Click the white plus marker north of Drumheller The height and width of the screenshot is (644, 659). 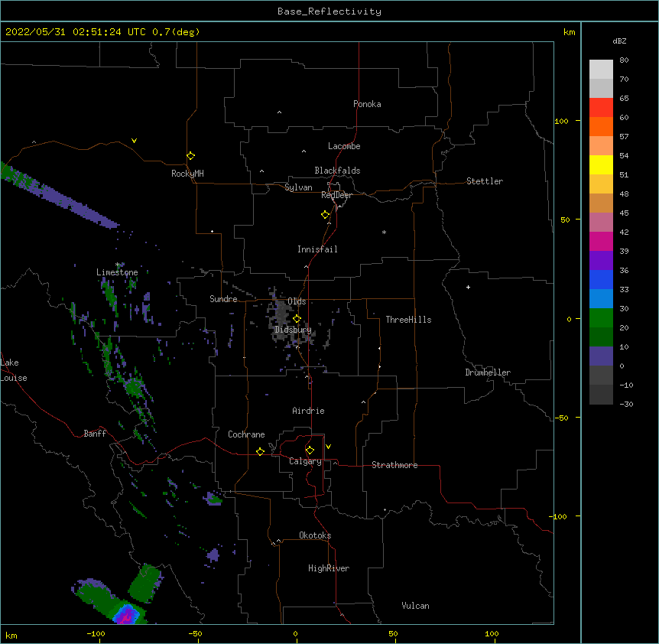pos(468,287)
